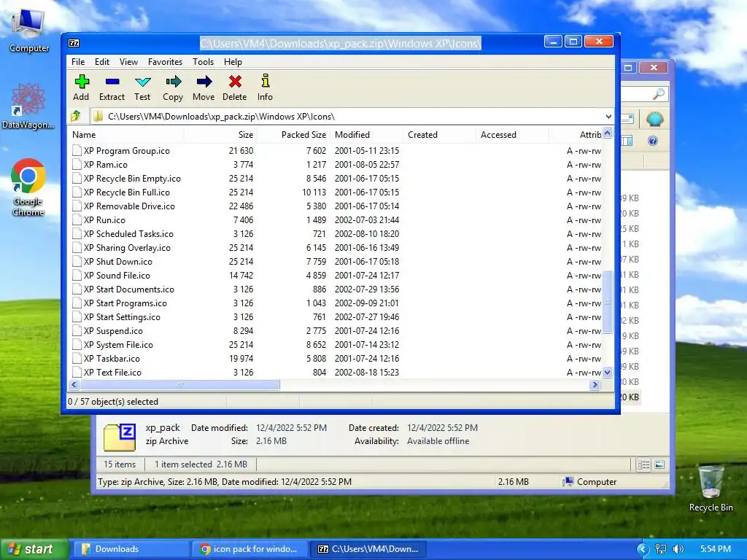
Task: Sort by Size column header
Action: pyautogui.click(x=220, y=135)
